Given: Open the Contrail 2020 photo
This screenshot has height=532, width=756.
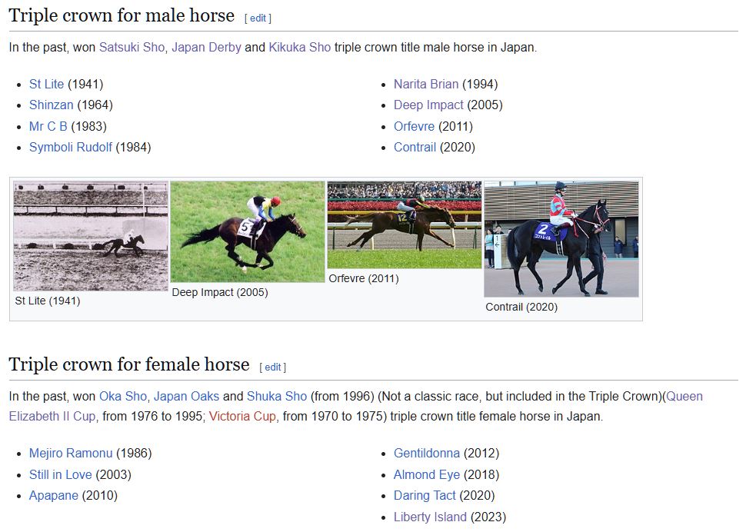Looking at the screenshot, I should [x=561, y=239].
